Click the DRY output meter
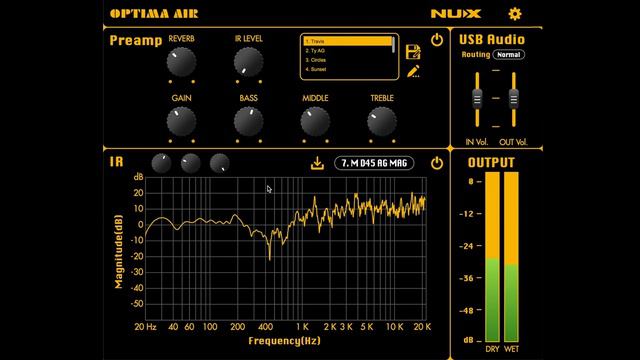This screenshot has width=640, height=360. click(492, 257)
